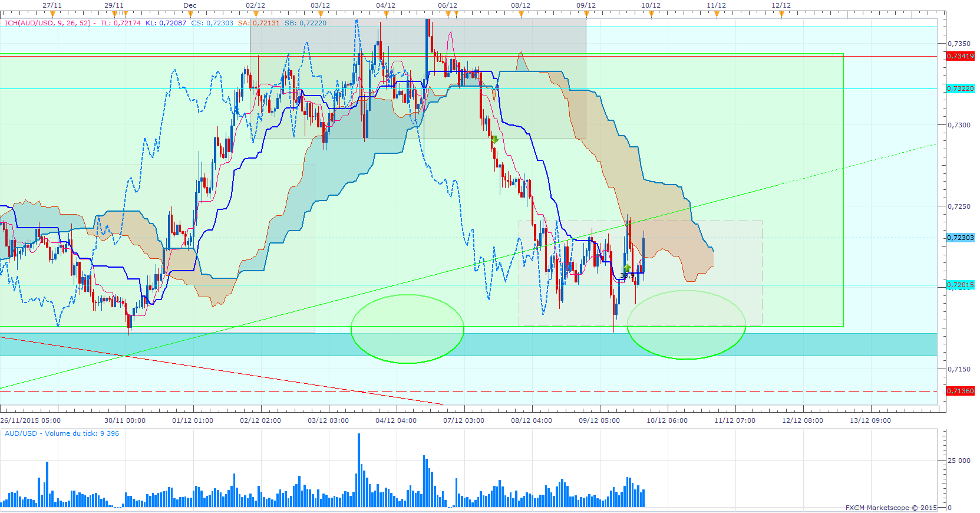
Task: Click the orange marker under 09/12
Action: point(586,14)
